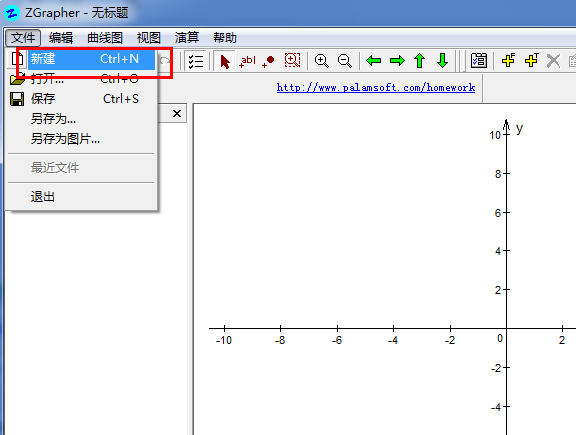This screenshot has height=435, width=576.
Task: Click the ZGrapher app icon in title bar
Action: [12, 13]
